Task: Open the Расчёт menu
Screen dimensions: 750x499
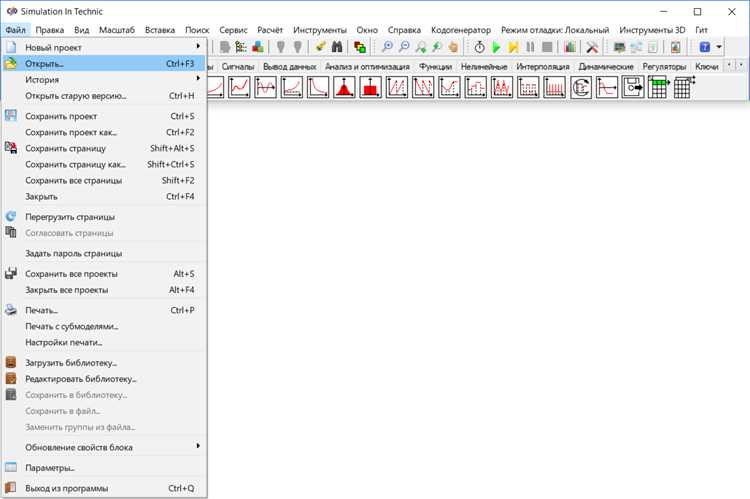Action: pos(270,30)
